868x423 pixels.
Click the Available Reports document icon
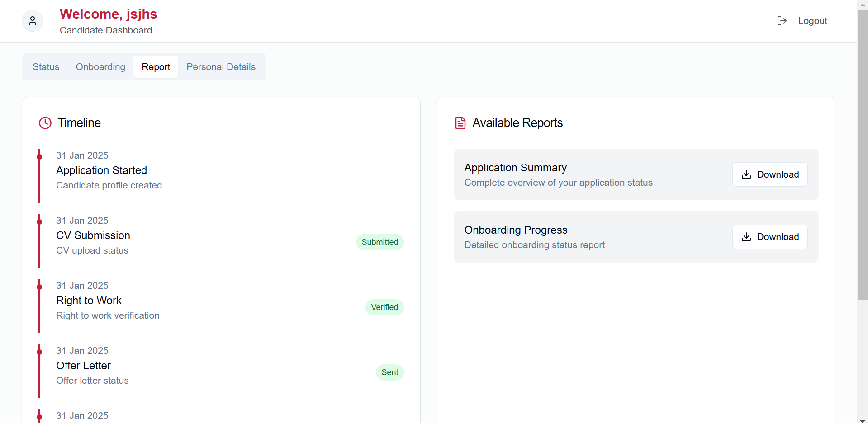(460, 123)
